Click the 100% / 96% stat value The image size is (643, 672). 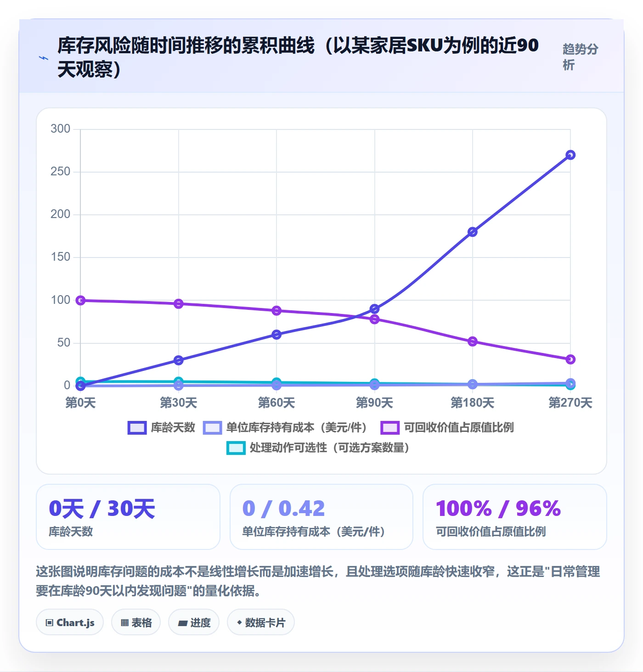tap(498, 509)
